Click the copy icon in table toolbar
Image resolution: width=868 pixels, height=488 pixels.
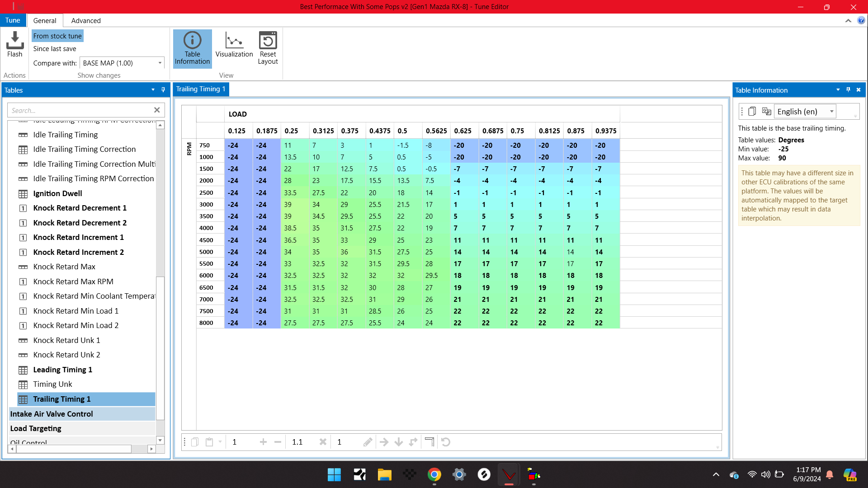point(195,442)
